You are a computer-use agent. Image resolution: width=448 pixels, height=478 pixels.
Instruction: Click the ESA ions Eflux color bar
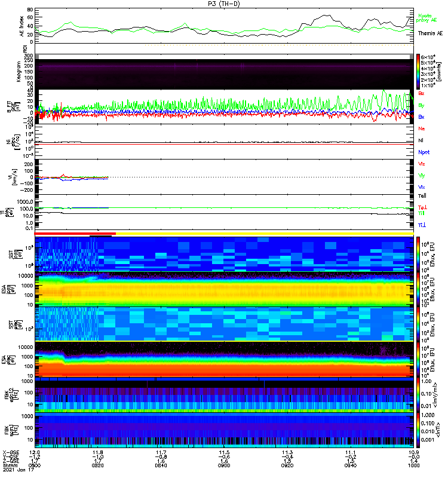tap(418, 289)
